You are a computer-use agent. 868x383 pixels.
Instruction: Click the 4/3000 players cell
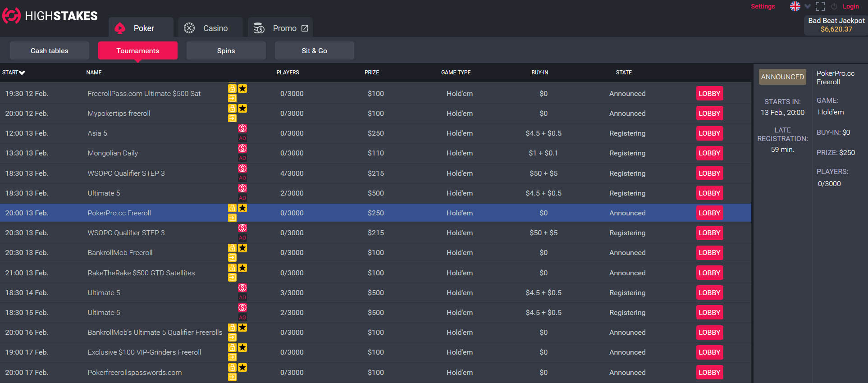[292, 173]
